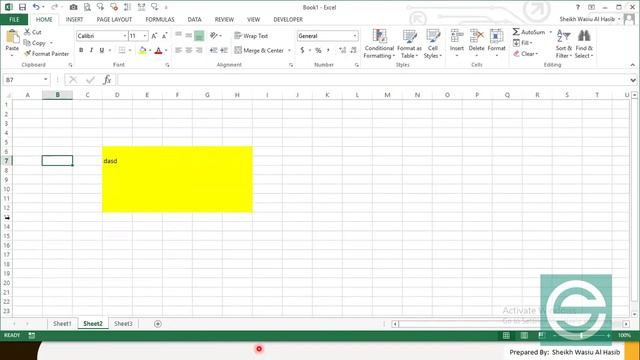Select row 10 header
Screen dimensions: 640x360
pyautogui.click(x=7, y=189)
